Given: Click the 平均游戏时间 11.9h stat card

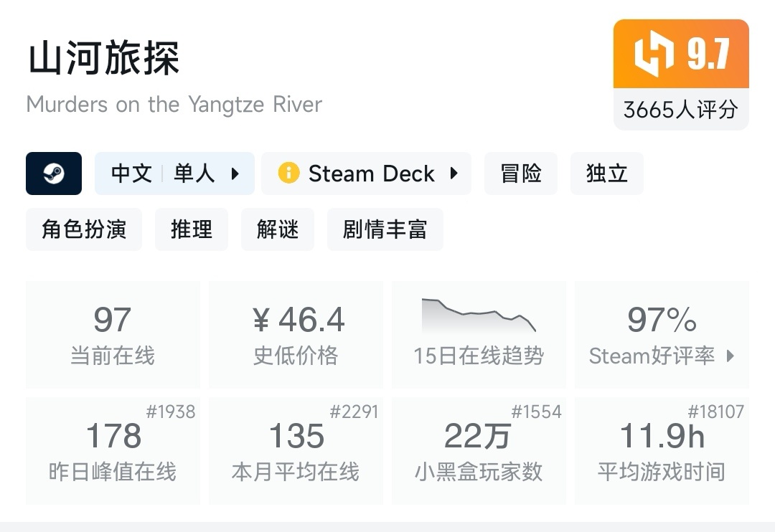Looking at the screenshot, I should [x=662, y=450].
